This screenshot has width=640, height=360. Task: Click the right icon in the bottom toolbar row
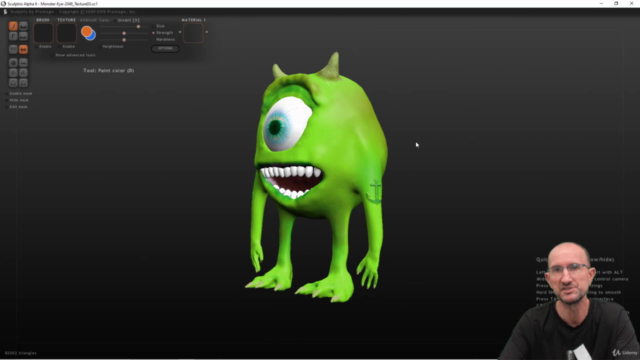click(x=23, y=83)
